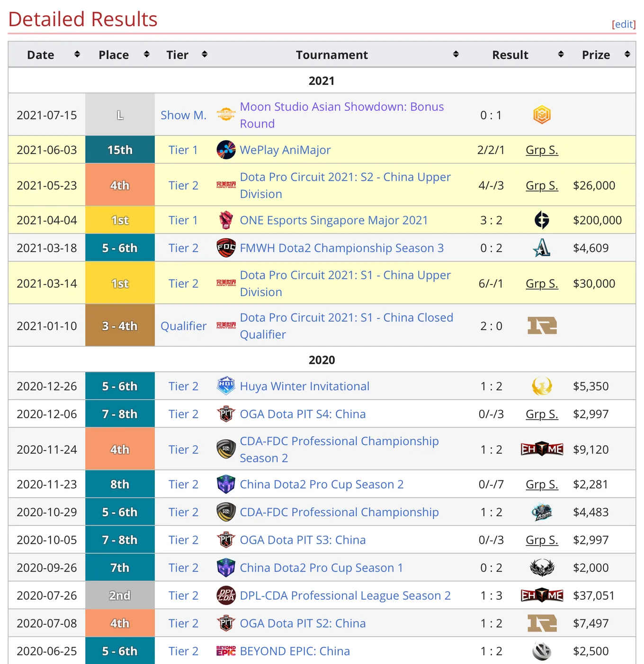Click the Show M. tier link
Screen dimensions: 644x664
point(184,115)
